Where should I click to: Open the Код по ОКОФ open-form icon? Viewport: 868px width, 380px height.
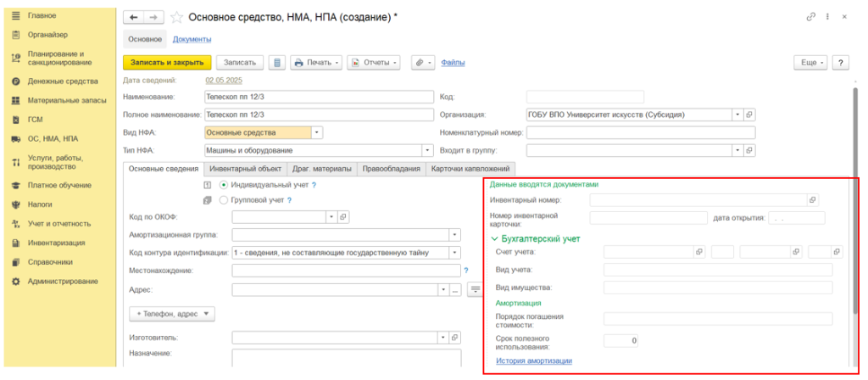[x=343, y=217]
